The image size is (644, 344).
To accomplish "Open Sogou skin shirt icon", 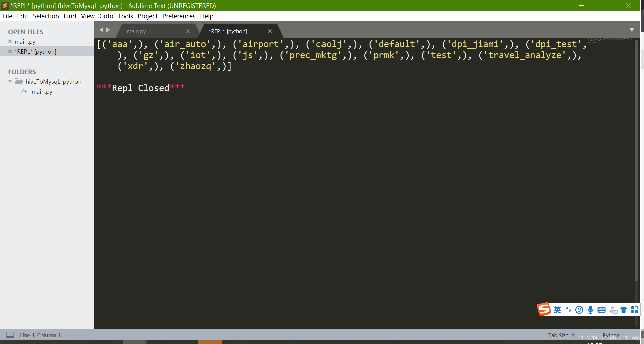I will coord(623,310).
